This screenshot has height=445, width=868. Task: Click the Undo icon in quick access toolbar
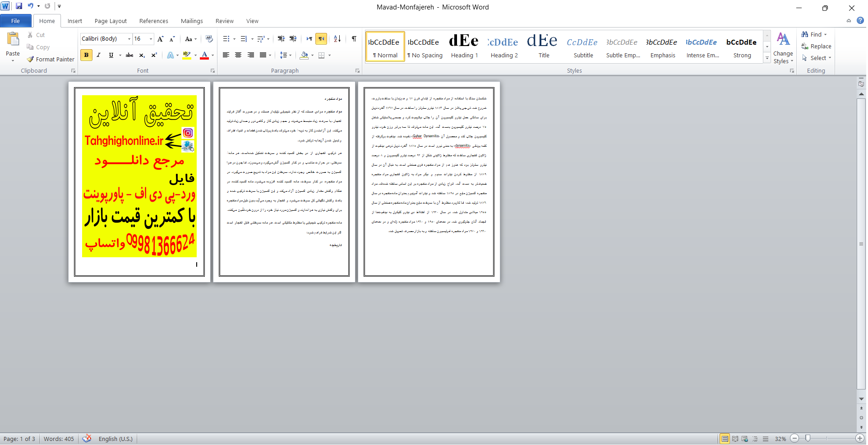30,6
